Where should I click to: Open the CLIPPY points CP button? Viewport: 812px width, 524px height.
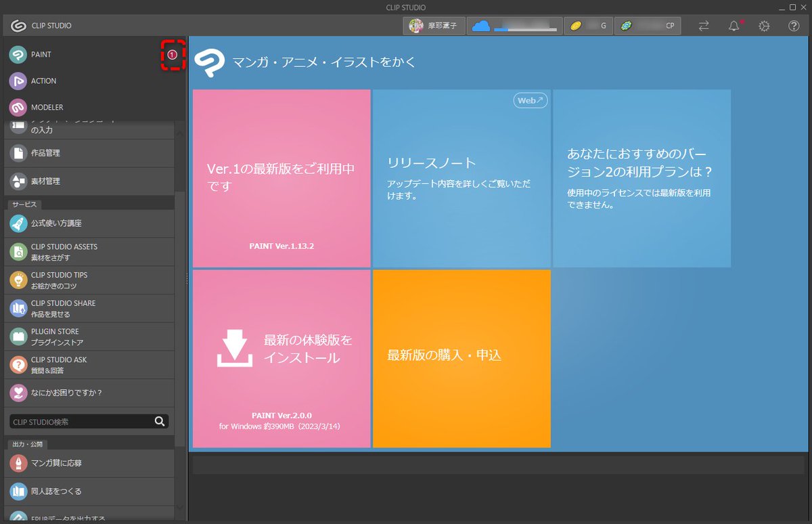pyautogui.click(x=648, y=26)
